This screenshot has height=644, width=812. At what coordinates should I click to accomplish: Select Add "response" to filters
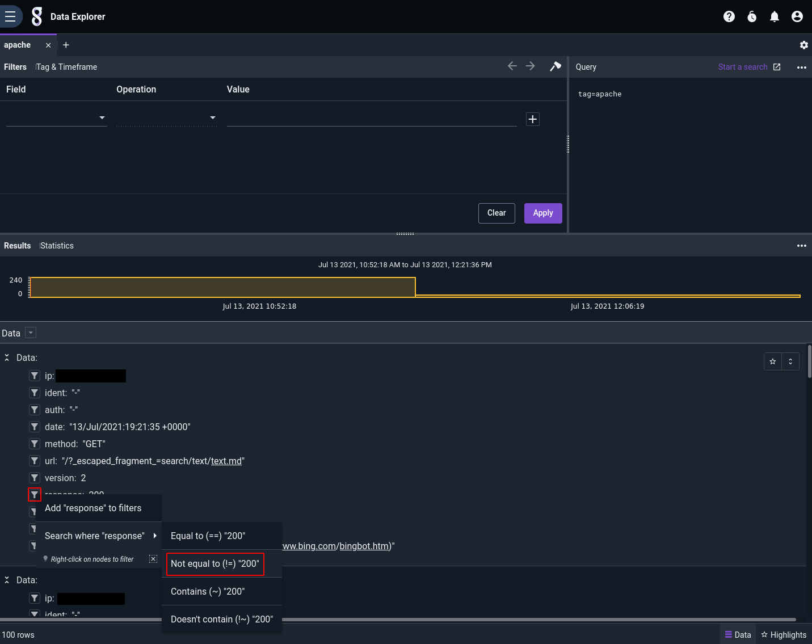[x=99, y=508]
